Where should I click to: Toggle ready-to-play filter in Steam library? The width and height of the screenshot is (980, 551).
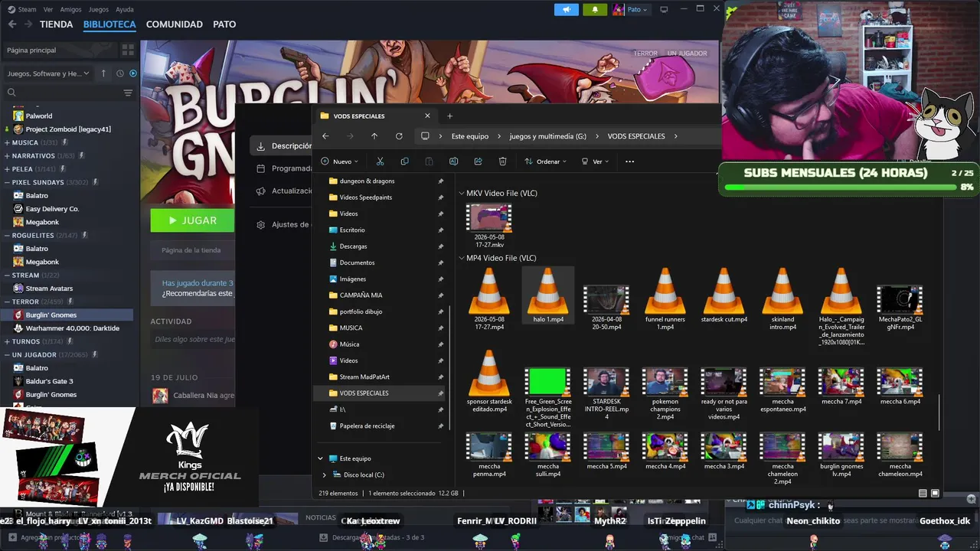[133, 73]
